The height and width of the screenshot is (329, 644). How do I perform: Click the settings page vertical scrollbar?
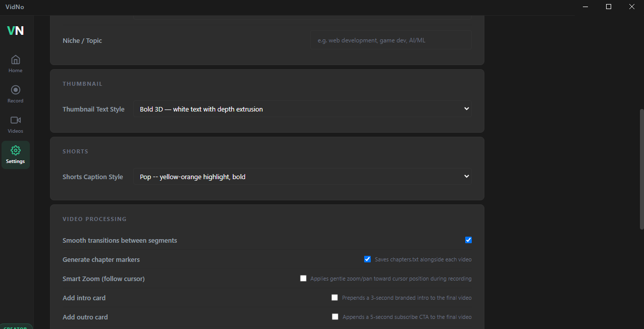point(641,167)
